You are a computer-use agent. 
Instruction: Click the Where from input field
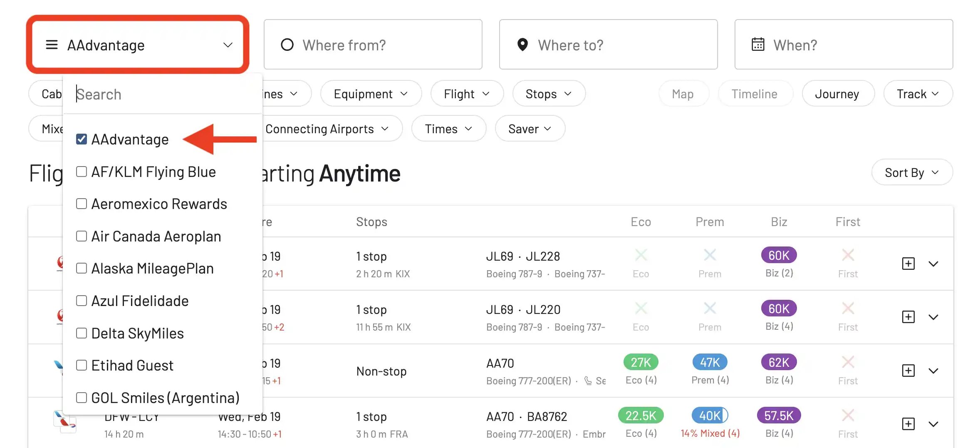(373, 45)
